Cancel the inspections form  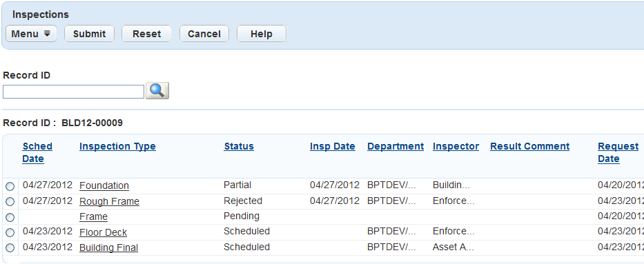204,34
